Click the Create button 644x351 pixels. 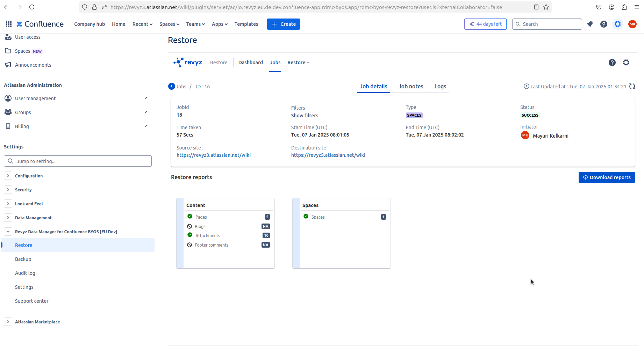click(284, 24)
